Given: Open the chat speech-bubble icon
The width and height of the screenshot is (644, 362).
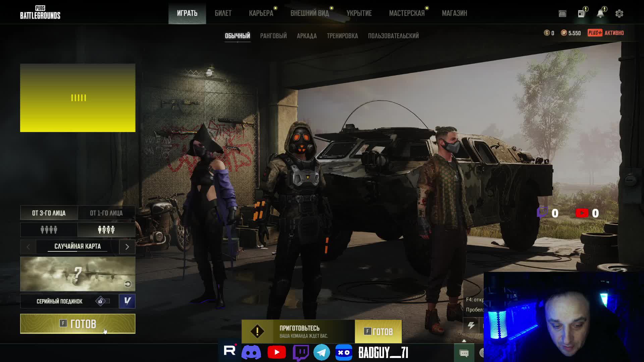Looking at the screenshot, I should click(x=464, y=353).
